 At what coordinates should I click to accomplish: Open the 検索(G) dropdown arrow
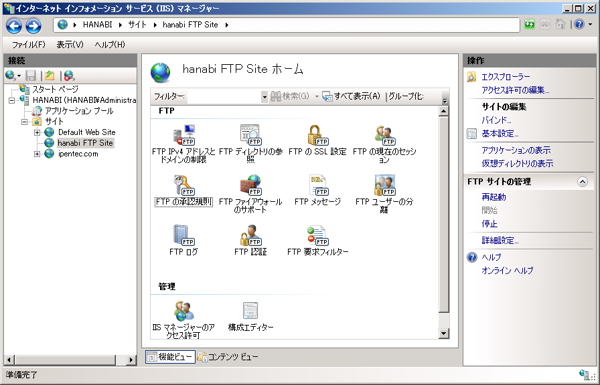tap(316, 96)
